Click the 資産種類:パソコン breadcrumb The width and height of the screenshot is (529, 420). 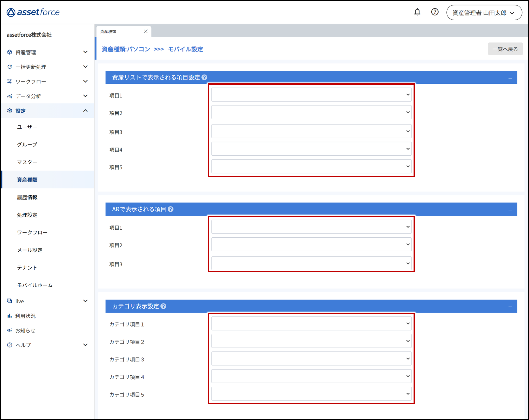pyautogui.click(x=126, y=49)
